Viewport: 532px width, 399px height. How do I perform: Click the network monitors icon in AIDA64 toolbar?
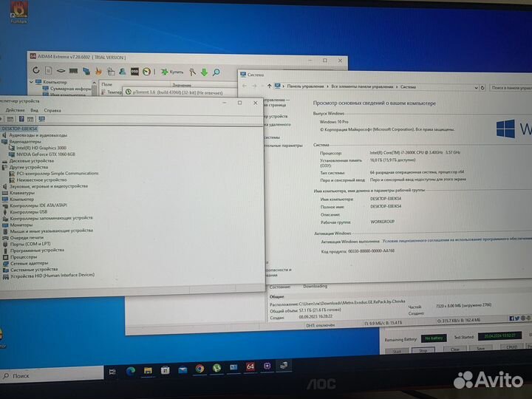tap(86, 71)
